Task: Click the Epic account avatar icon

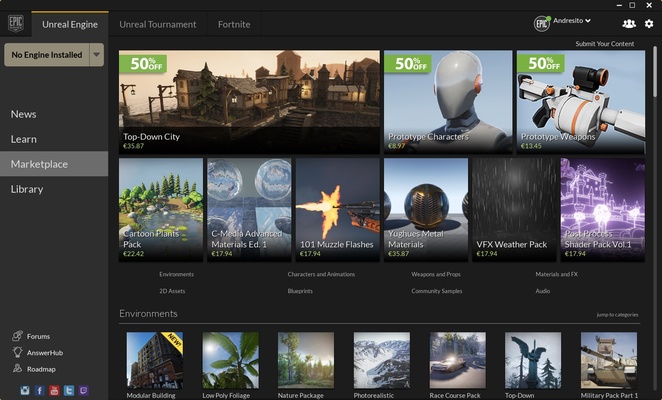Action: click(542, 24)
